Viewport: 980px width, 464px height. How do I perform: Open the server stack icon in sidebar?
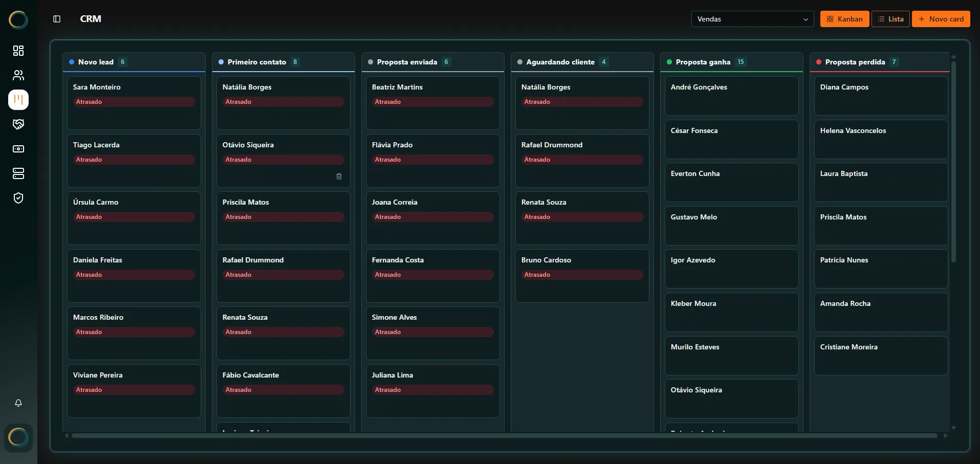(x=18, y=173)
